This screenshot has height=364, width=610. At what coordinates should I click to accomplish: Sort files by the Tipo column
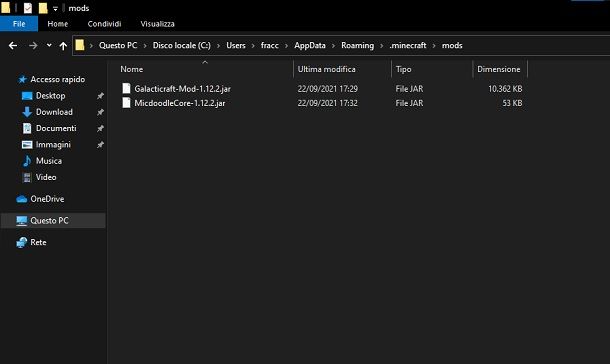click(403, 69)
